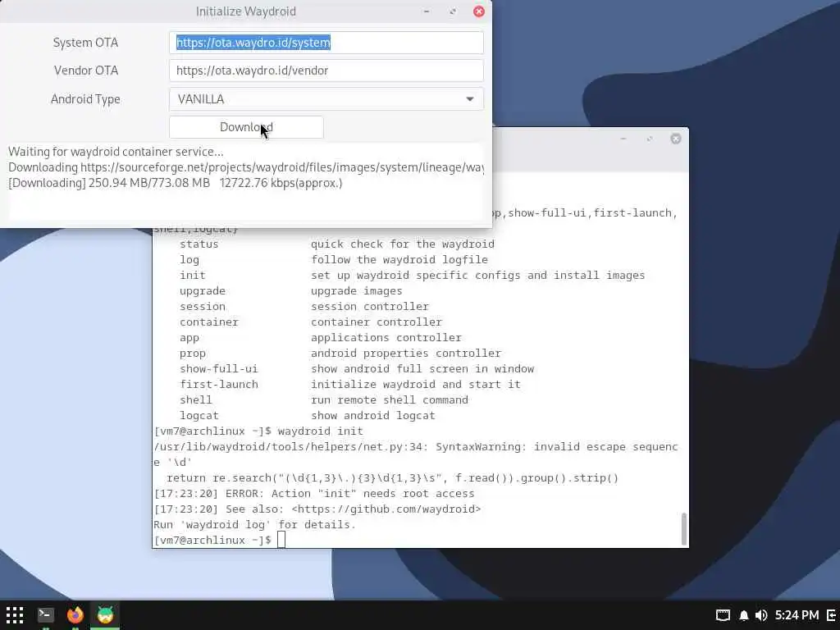This screenshot has width=840, height=630.
Task: Close the Initialize Waydroid window
Action: tap(479, 11)
